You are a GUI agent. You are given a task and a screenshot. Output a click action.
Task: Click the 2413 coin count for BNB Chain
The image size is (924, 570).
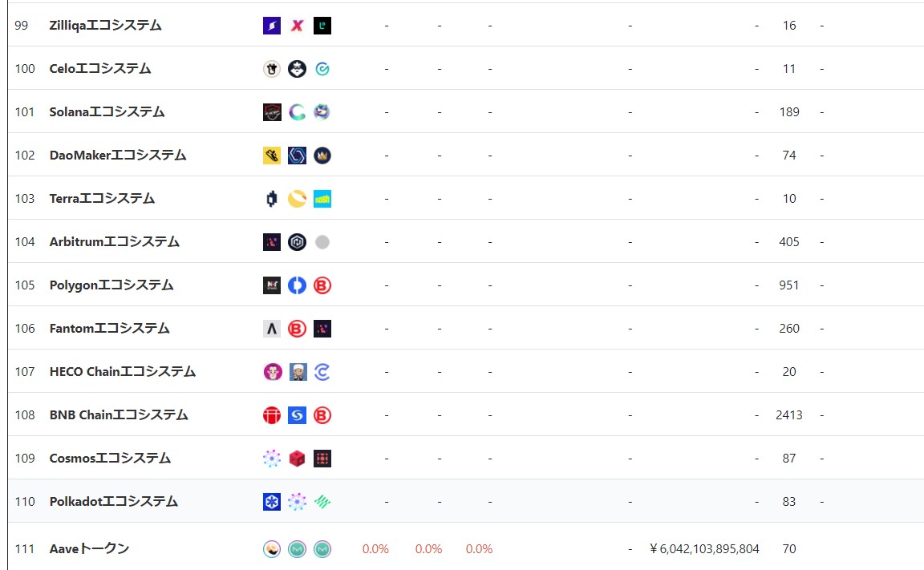pyautogui.click(x=788, y=415)
